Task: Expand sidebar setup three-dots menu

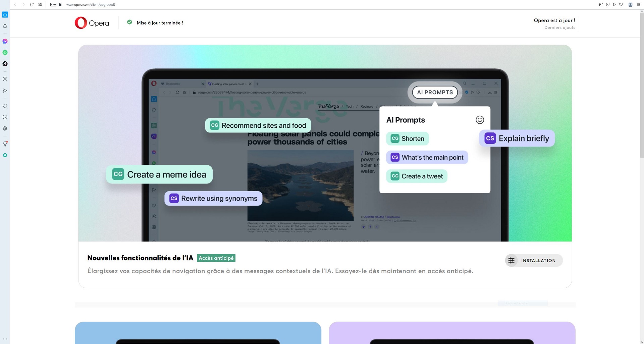Action: click(x=5, y=339)
